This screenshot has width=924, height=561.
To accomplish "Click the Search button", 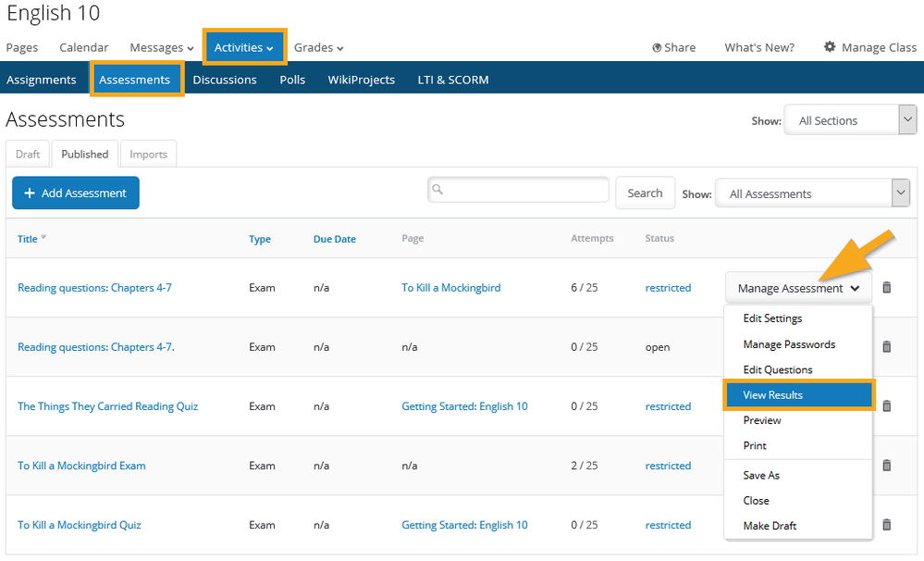I will coord(645,193).
